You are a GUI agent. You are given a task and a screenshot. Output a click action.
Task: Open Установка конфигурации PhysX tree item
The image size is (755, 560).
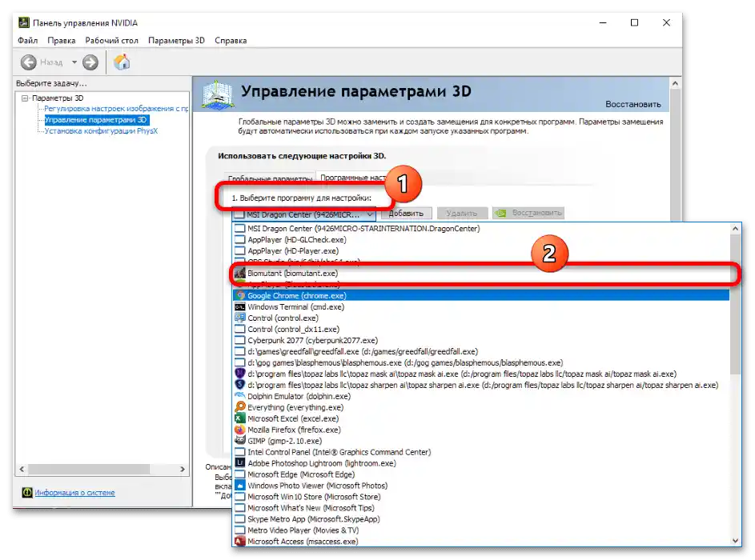click(x=101, y=131)
